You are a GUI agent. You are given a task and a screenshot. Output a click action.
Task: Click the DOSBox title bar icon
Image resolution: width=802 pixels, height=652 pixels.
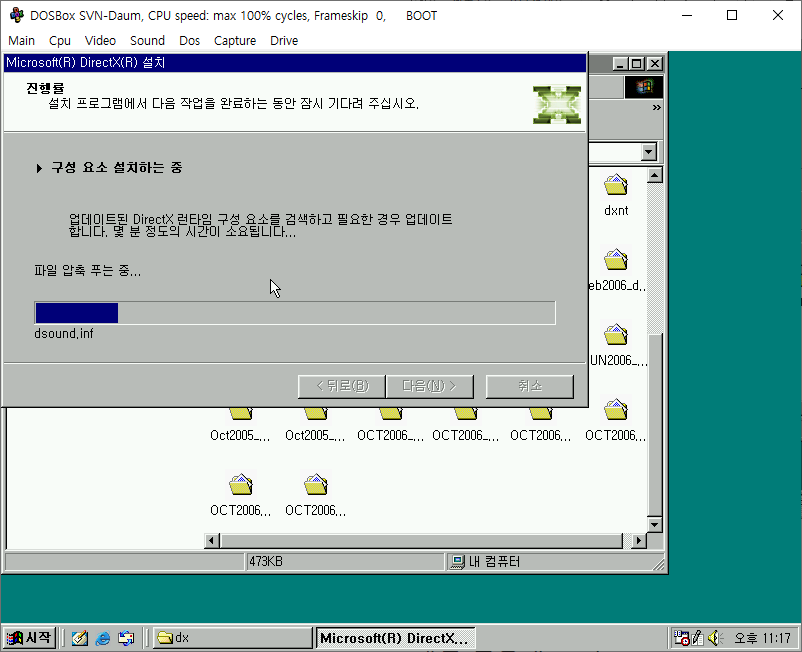(x=16, y=15)
